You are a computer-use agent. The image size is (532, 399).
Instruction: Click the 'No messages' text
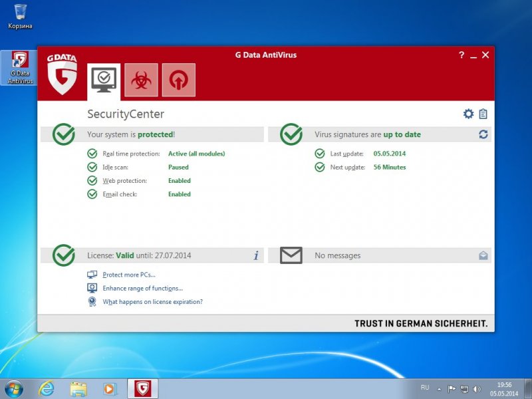coord(338,255)
